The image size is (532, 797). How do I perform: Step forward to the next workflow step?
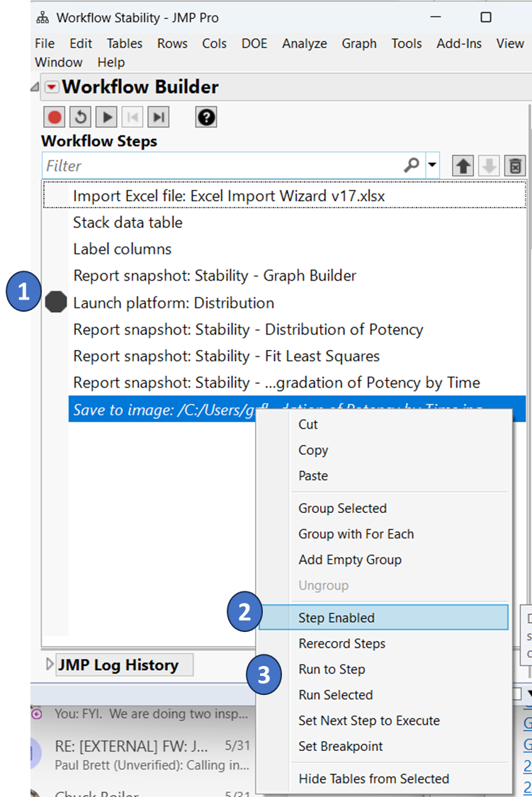coord(160,117)
